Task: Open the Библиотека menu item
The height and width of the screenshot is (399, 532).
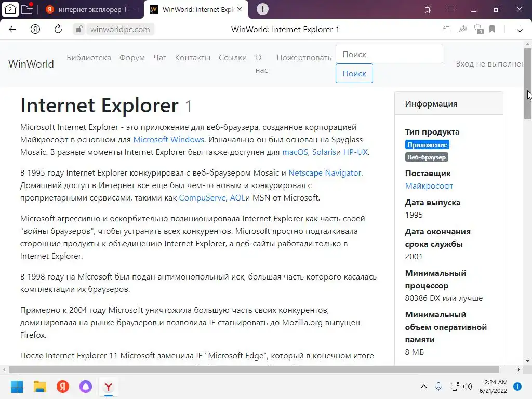Action: point(89,57)
